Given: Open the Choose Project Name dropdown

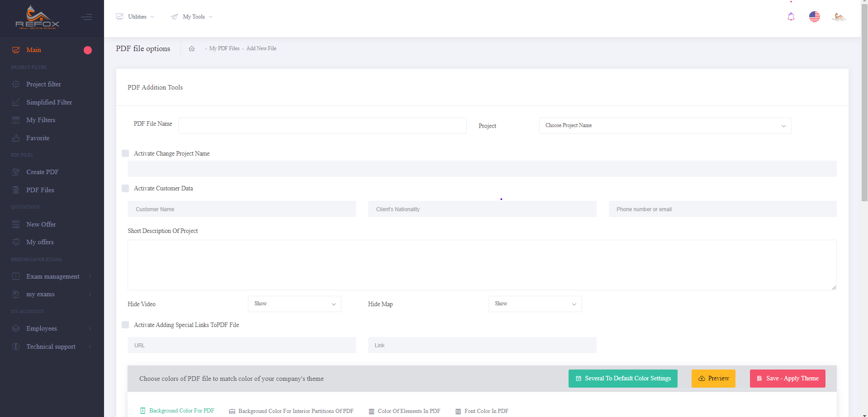Looking at the screenshot, I should click(x=665, y=126).
